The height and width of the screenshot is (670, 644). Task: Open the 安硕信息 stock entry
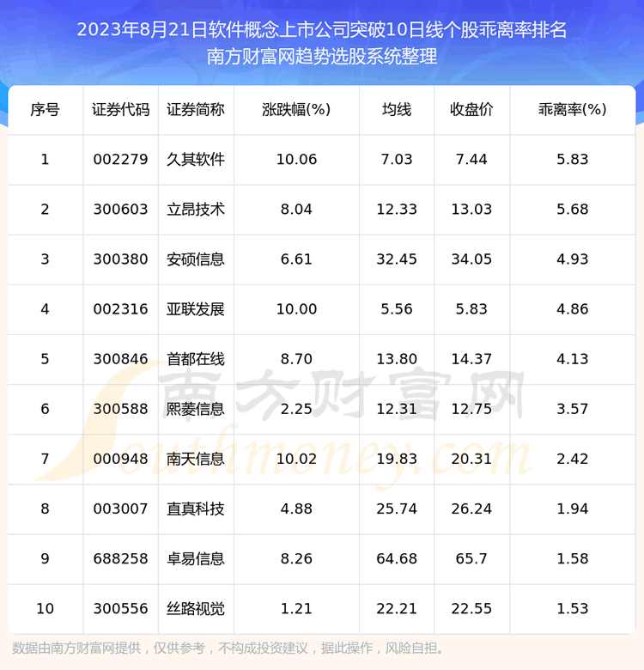tap(196, 259)
